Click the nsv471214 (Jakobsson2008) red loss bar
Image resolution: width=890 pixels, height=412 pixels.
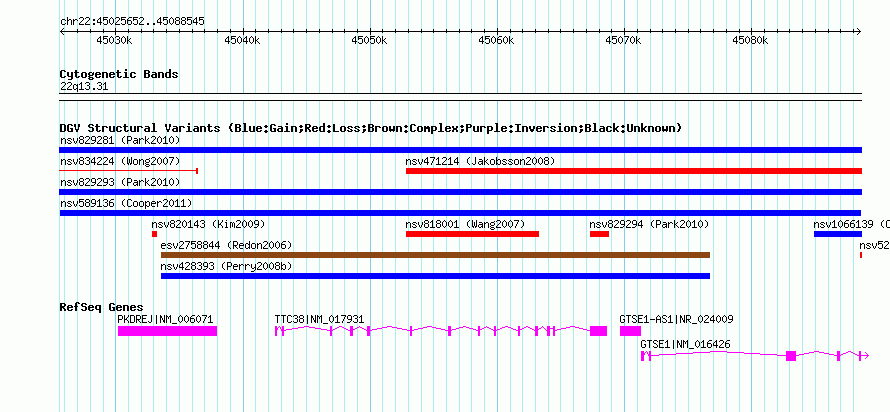[x=633, y=171]
